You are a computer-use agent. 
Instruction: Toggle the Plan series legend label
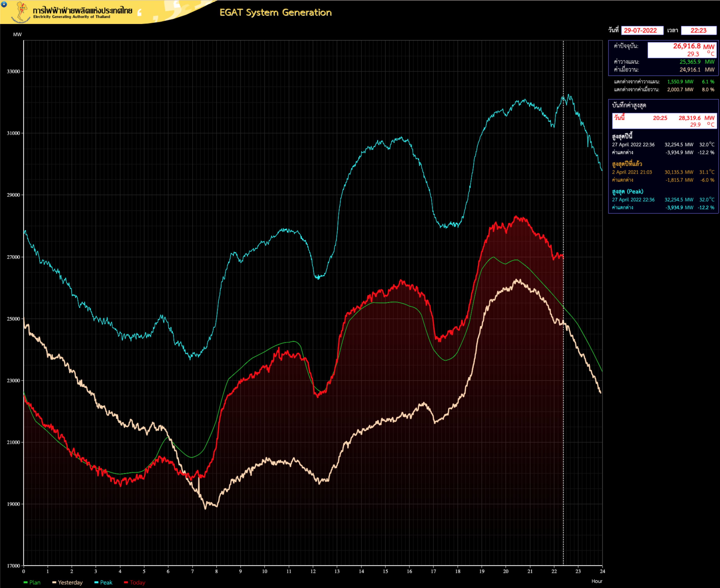[x=35, y=582]
